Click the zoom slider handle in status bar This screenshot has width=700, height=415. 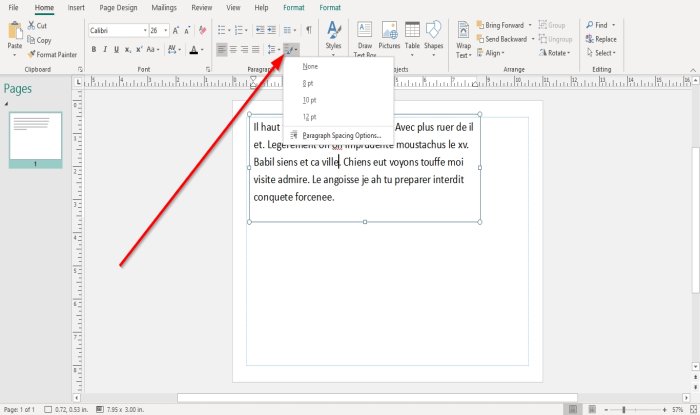624,409
